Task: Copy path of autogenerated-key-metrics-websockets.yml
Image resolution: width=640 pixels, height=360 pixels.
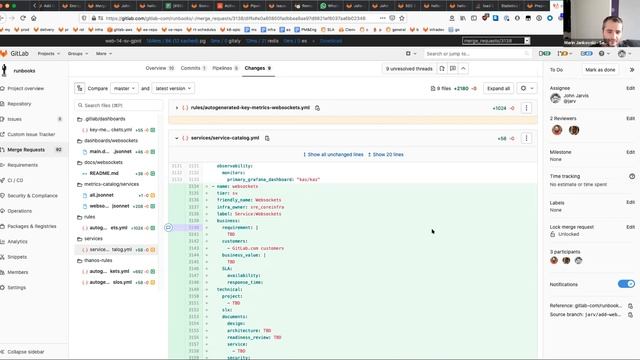Action: tap(317, 108)
